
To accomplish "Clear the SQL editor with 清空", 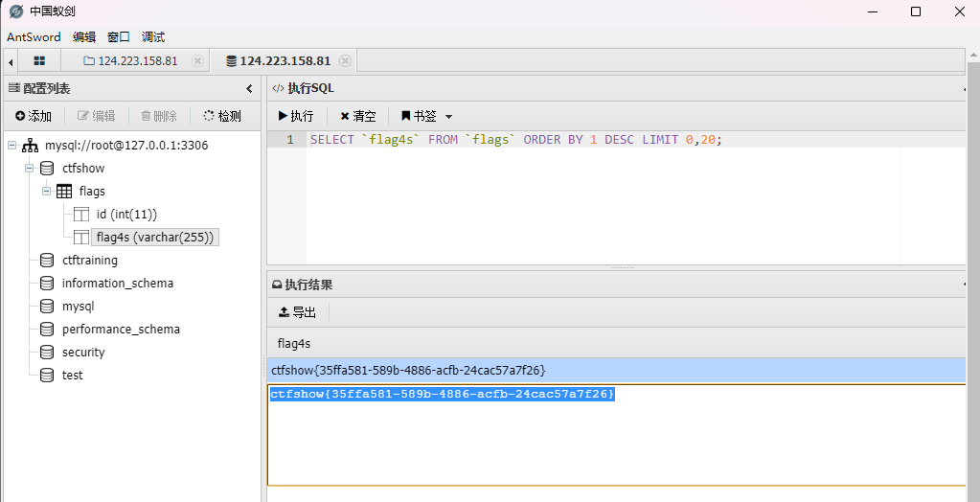I will 358,116.
